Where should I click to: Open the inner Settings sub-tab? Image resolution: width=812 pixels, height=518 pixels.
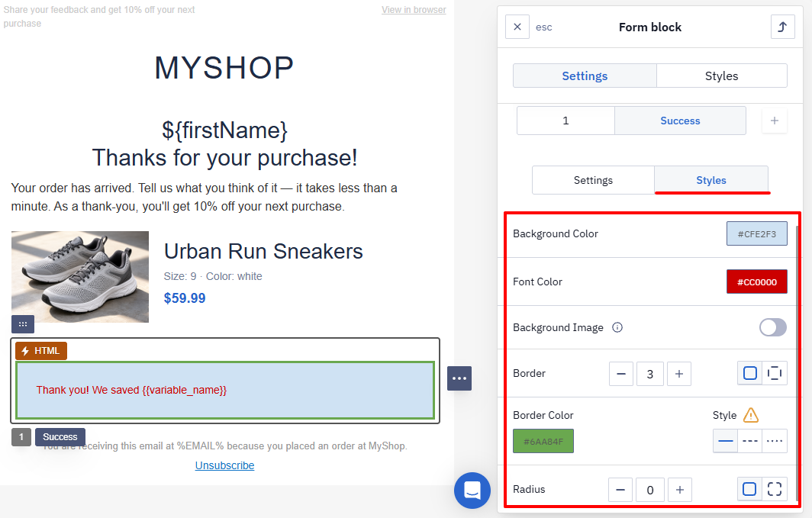[593, 180]
